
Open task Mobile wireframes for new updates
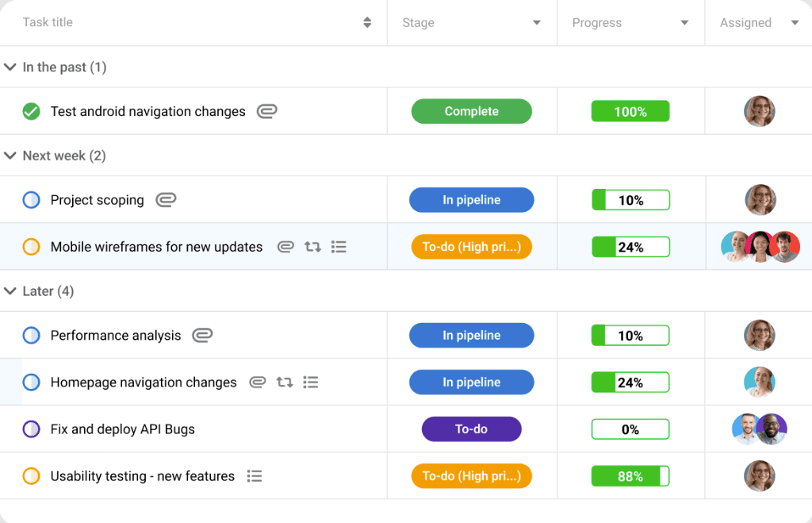[156, 247]
